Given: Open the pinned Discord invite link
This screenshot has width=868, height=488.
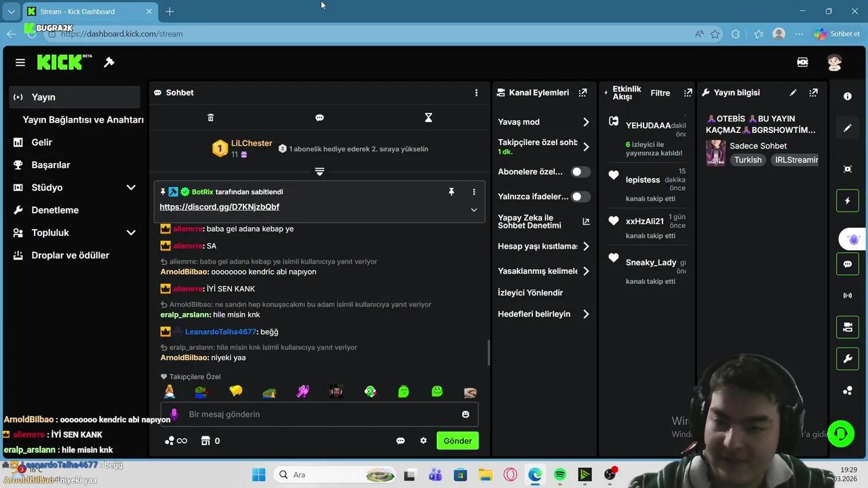Looking at the screenshot, I should pos(219,207).
